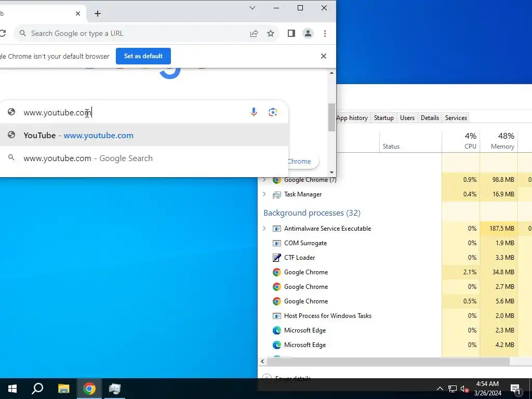Select COM Surrogate process icon

click(277, 243)
